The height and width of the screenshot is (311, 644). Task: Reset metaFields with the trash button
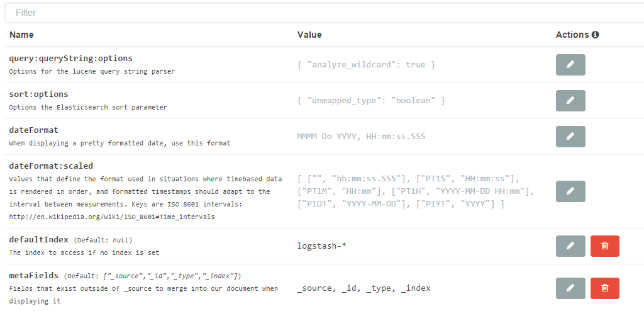(604, 288)
